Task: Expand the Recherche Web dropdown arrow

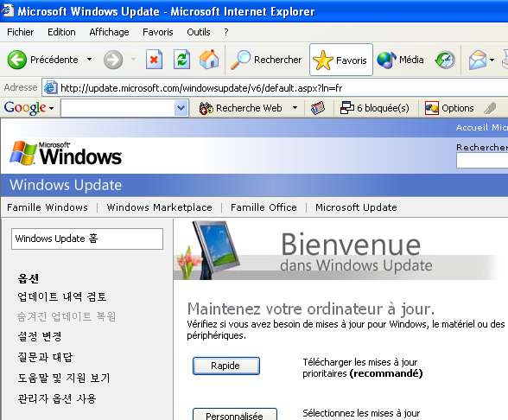Action: point(295,107)
